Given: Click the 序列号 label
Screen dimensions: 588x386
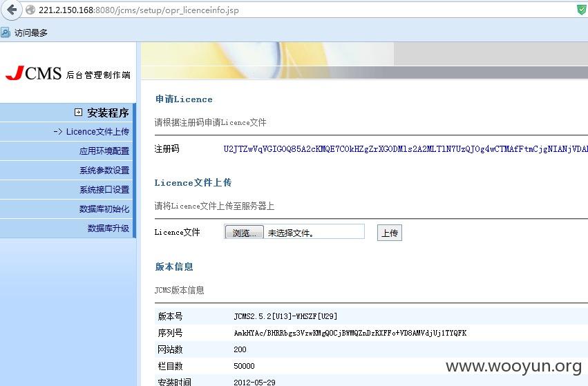Looking at the screenshot, I should click(170, 333).
